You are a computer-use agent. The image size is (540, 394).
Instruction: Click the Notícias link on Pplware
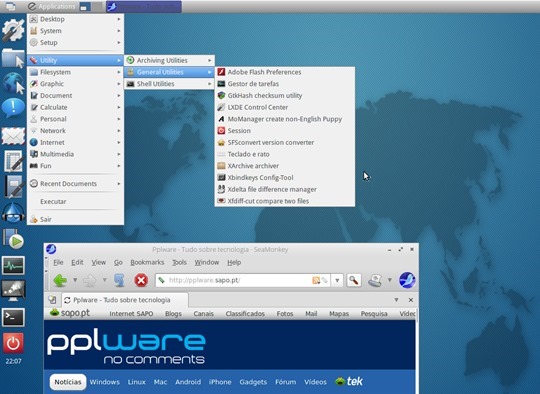68,382
